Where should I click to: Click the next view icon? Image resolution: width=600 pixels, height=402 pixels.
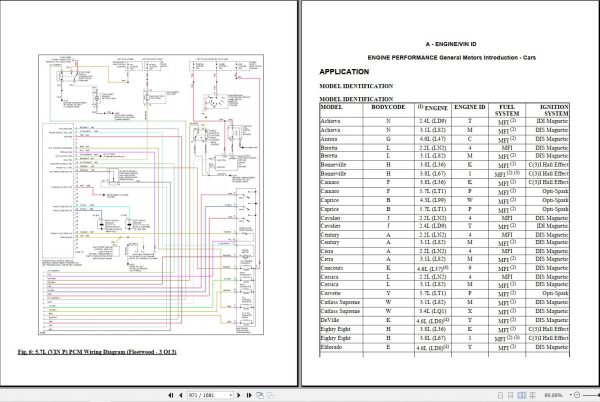pos(271,395)
